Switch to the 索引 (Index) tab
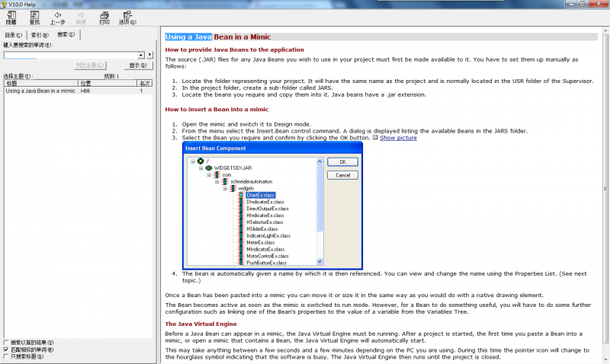 (x=40, y=35)
